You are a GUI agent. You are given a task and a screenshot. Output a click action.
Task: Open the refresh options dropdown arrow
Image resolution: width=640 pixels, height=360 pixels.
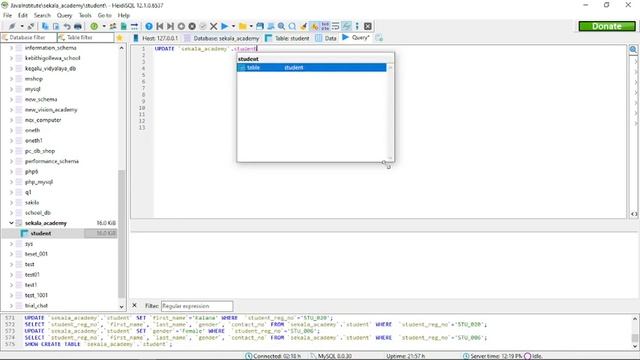104,26
